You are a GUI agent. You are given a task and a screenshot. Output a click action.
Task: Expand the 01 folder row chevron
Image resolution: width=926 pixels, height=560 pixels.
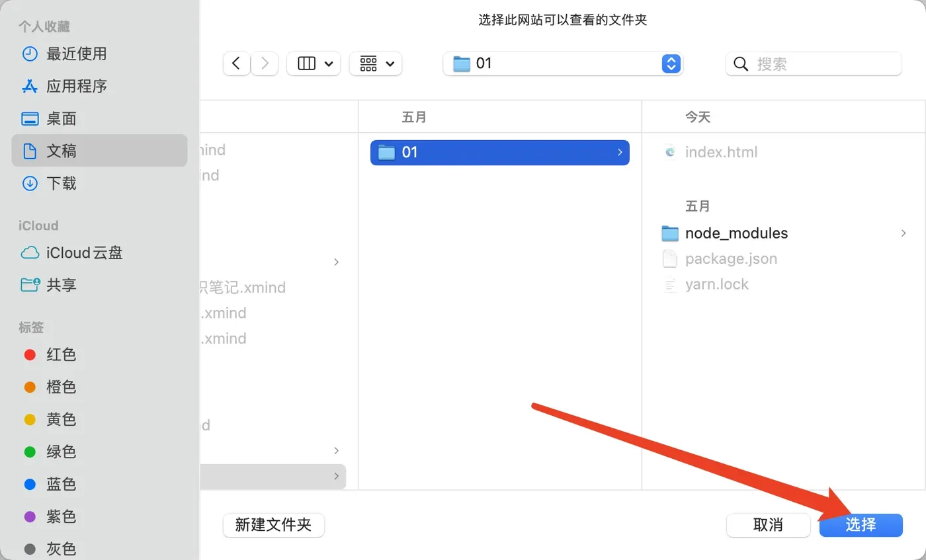pyautogui.click(x=620, y=152)
